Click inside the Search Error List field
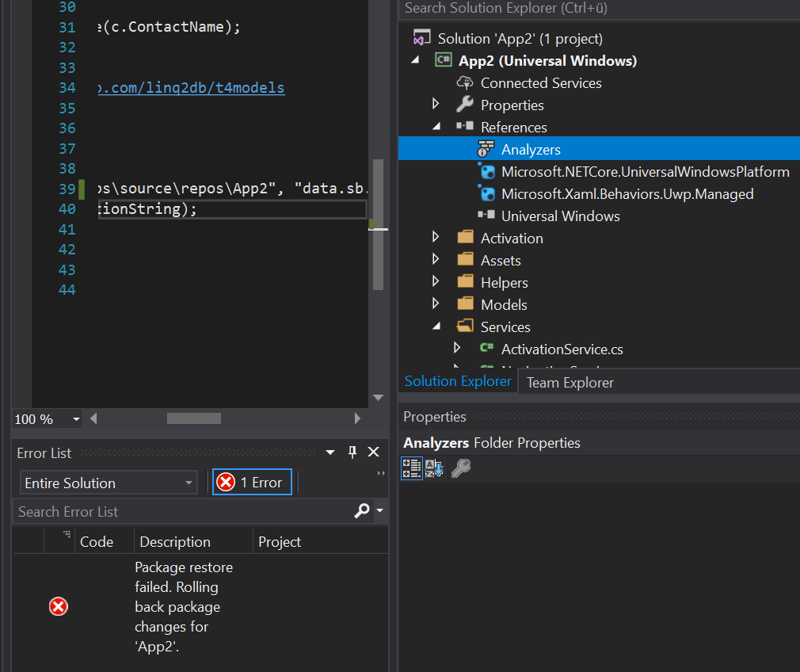This screenshot has height=672, width=800. point(158,511)
